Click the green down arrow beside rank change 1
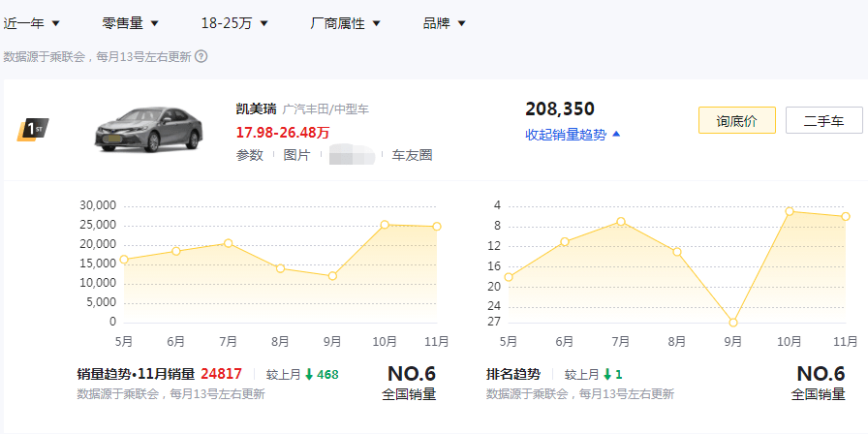This screenshot has width=868, height=434. click(607, 375)
